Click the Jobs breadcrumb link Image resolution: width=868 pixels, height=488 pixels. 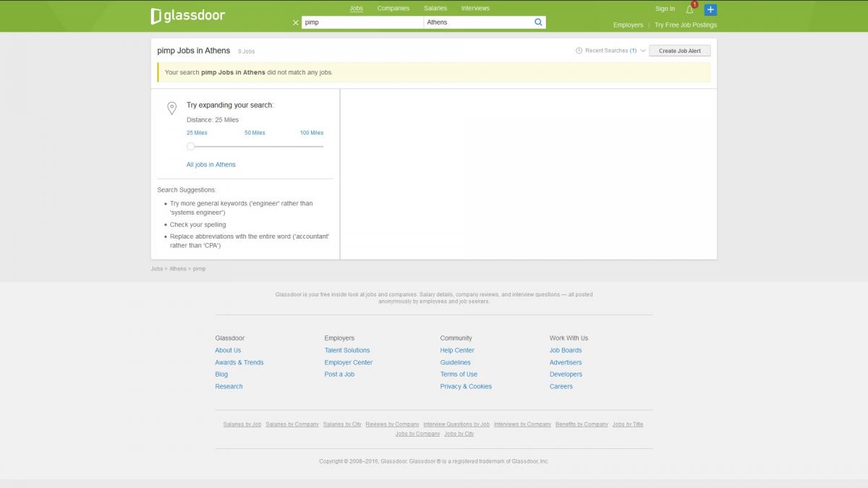[157, 269]
